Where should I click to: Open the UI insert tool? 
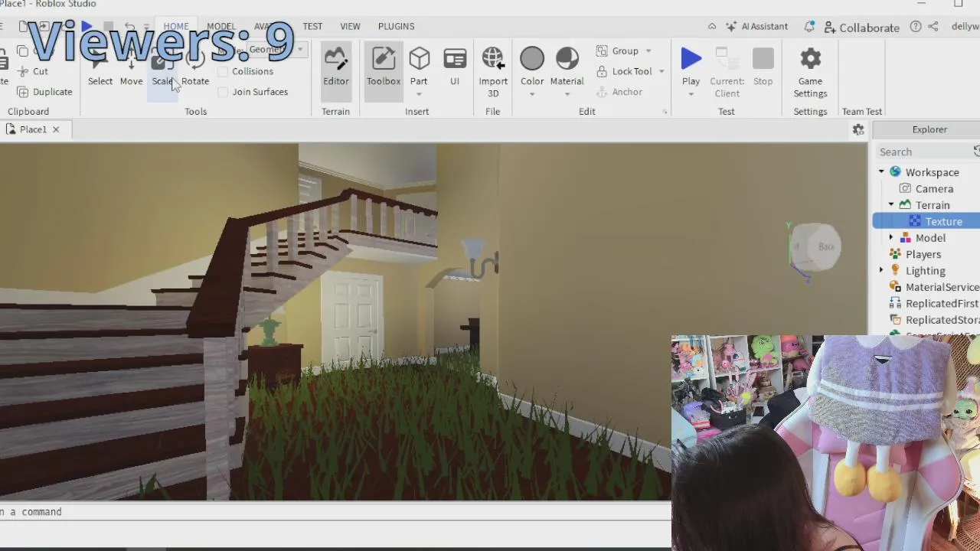455,67
